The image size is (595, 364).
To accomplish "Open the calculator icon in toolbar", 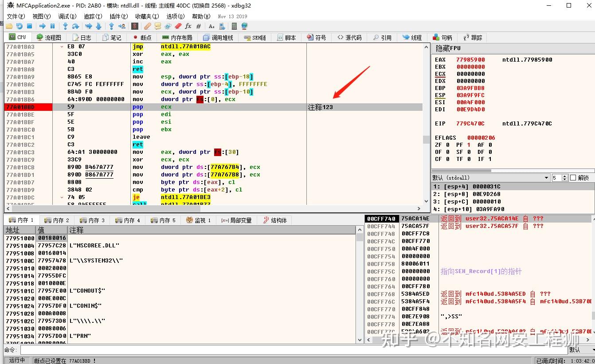I will point(234,27).
